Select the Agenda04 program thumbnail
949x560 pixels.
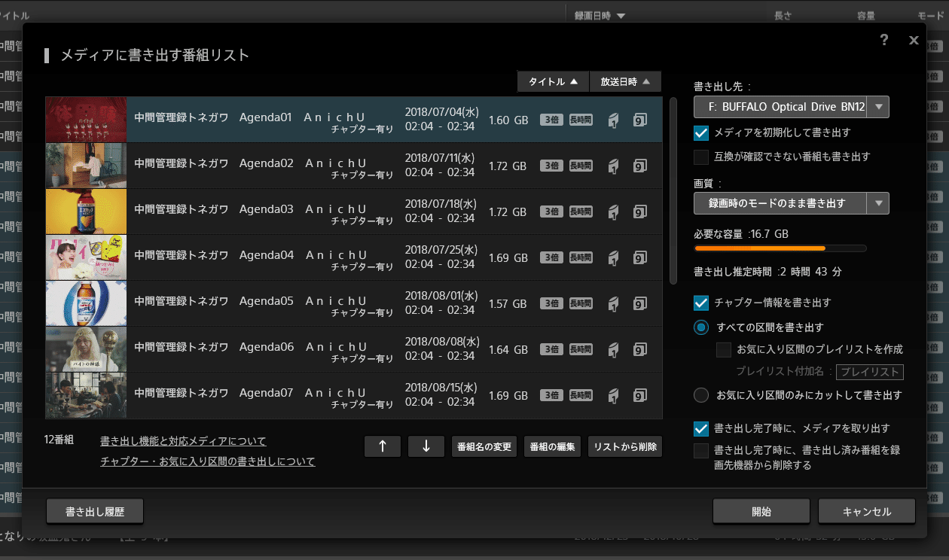[x=85, y=257]
